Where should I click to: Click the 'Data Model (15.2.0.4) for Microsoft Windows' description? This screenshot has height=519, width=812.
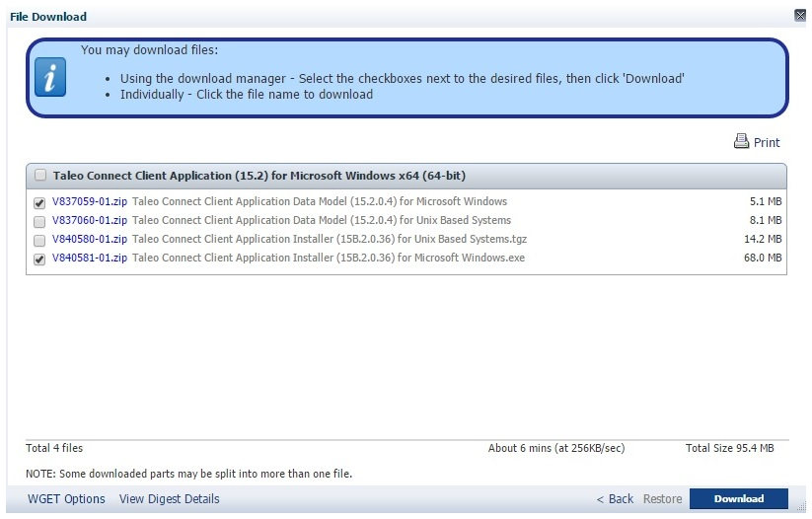[x=320, y=201]
